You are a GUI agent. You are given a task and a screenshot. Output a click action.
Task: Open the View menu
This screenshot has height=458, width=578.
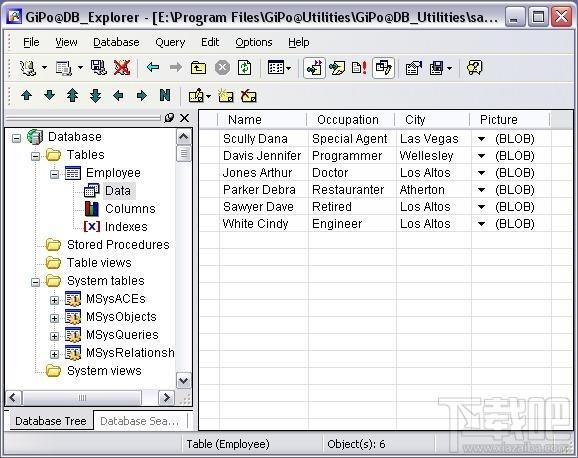(x=66, y=42)
